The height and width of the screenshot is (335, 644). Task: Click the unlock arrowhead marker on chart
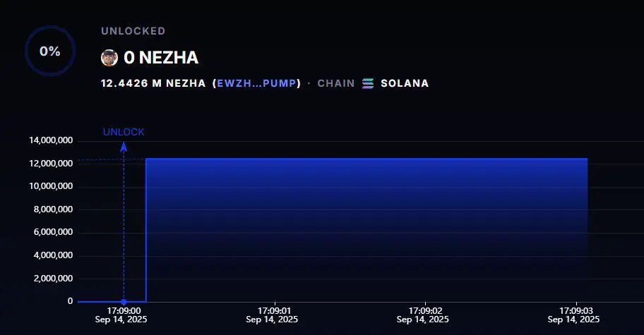tap(124, 147)
